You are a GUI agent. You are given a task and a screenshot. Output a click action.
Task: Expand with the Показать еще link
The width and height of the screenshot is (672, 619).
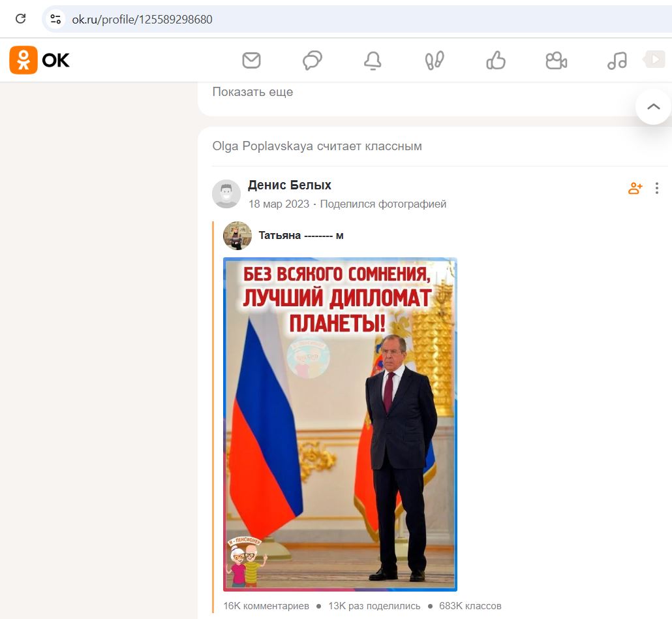pos(253,92)
